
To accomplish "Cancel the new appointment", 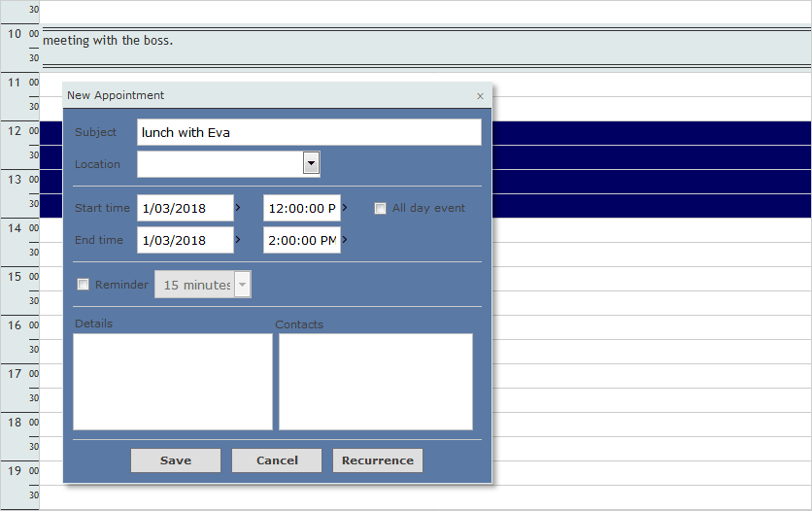I will (x=277, y=460).
